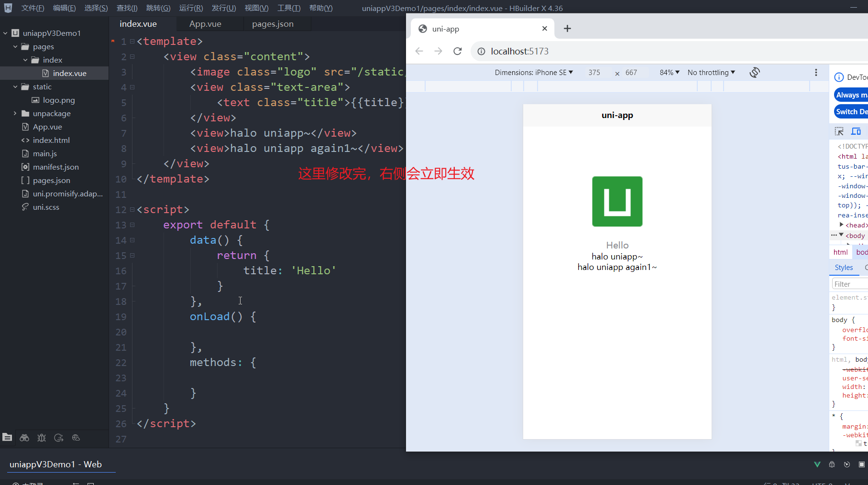Click the Always match button in DevTools
868x485 pixels.
[851, 95]
